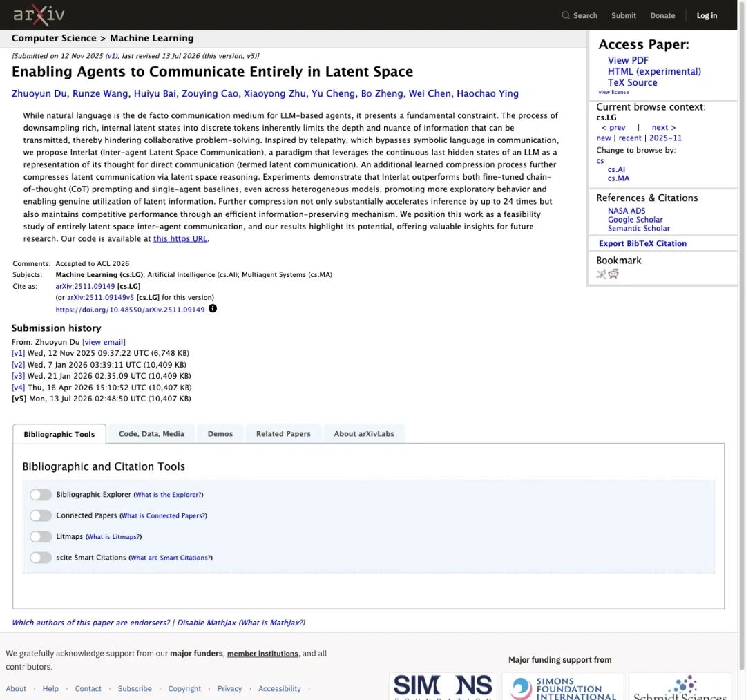This screenshot has width=746, height=700.
Task: Open the Subscribe footer link
Action: [x=135, y=688]
